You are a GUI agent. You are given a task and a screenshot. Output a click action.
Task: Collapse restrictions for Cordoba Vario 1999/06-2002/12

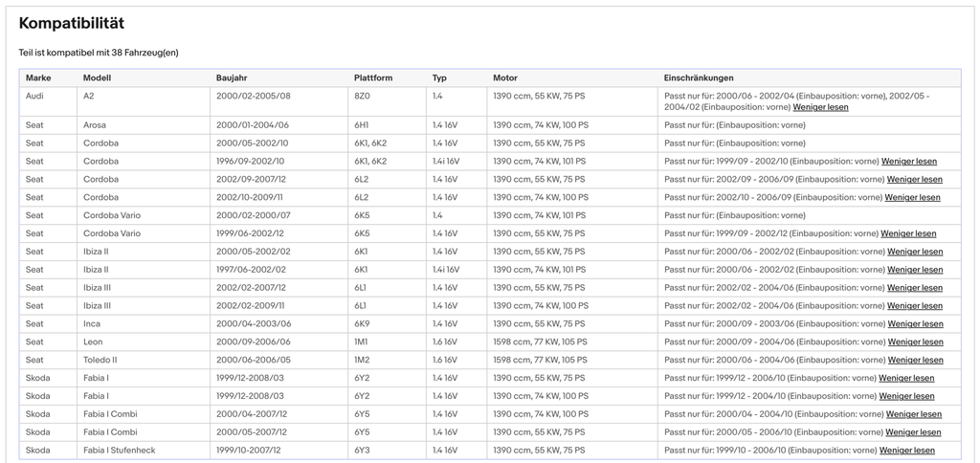909,233
